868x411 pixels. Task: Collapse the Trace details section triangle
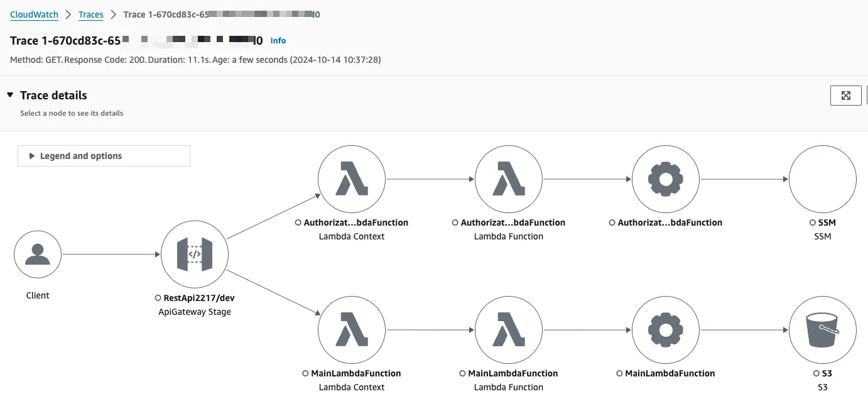click(10, 95)
